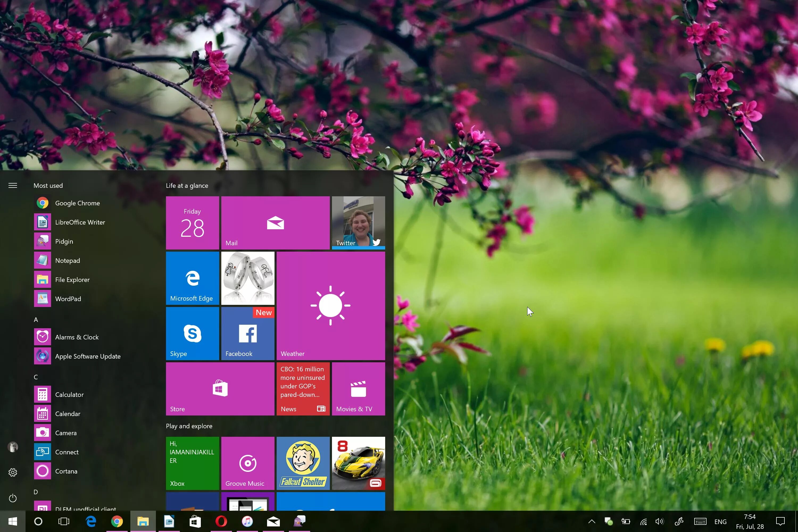Switch the ENG input language indicator
798x532 pixels.
click(x=720, y=522)
